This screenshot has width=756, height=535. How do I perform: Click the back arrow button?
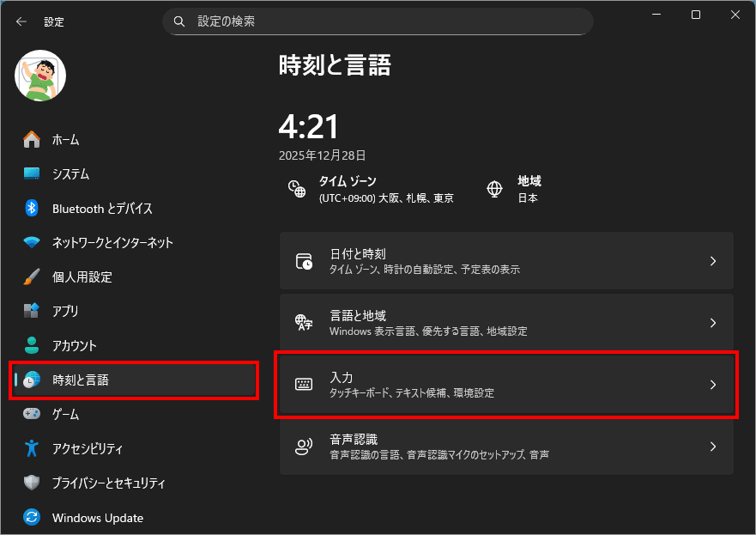tap(21, 21)
